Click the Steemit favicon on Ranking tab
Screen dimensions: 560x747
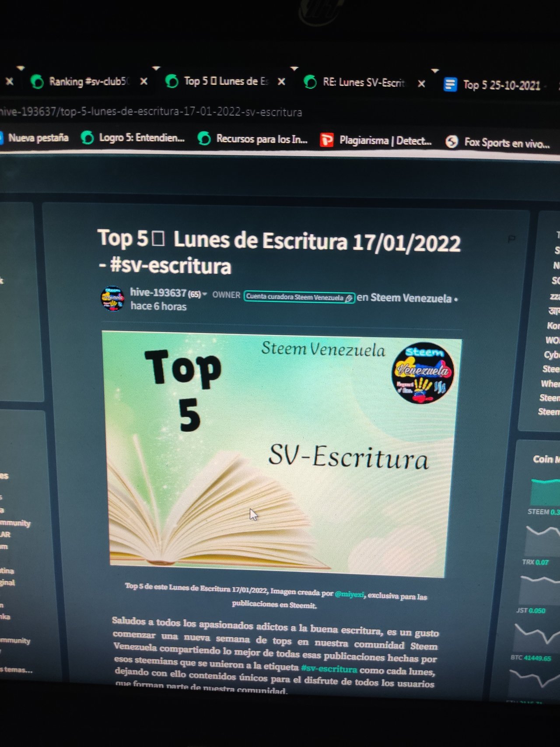click(x=37, y=82)
